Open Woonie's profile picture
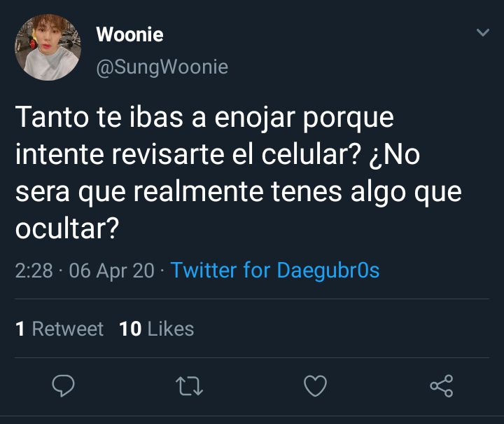The width and height of the screenshot is (504, 424). (48, 47)
